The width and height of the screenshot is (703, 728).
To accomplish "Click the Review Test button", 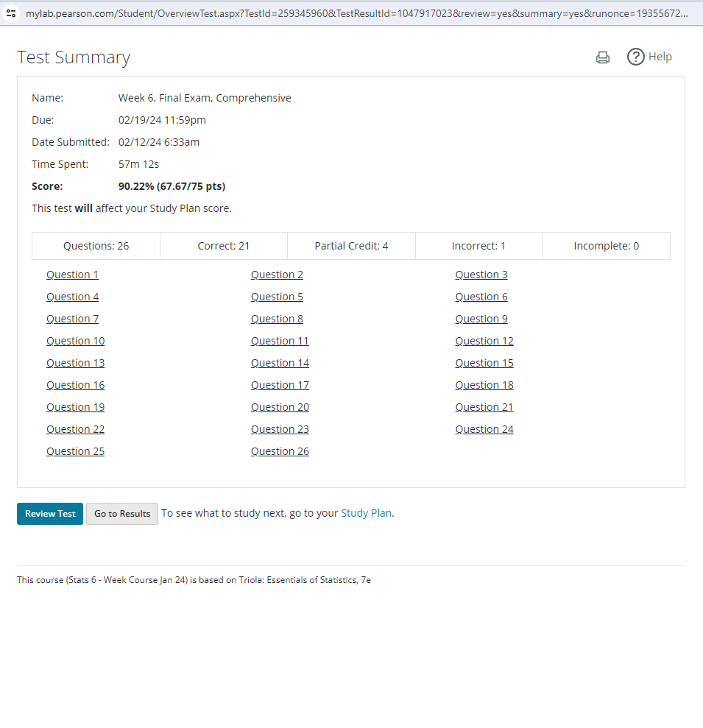I will [x=50, y=514].
